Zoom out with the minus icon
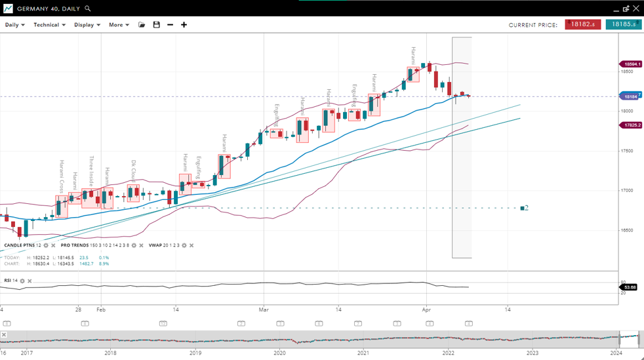The image size is (644, 360). pos(171,25)
